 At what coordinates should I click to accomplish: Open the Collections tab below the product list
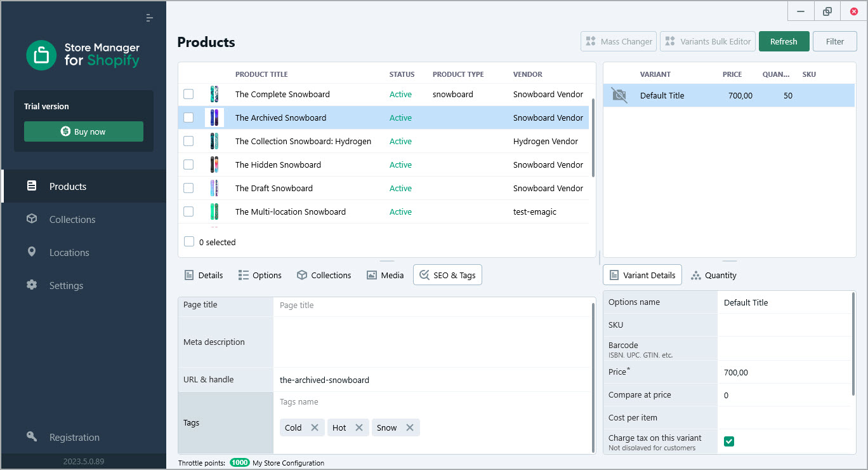(324, 275)
